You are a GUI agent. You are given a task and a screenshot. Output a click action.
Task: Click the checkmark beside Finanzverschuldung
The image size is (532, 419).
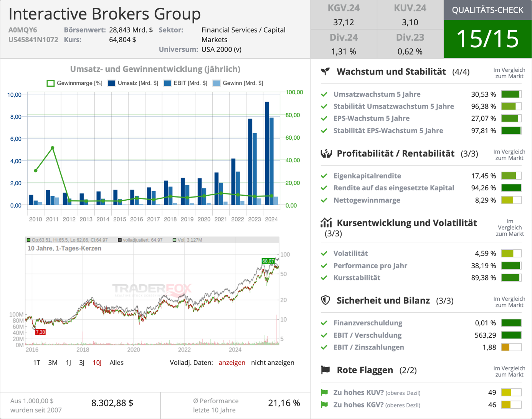[x=324, y=323]
